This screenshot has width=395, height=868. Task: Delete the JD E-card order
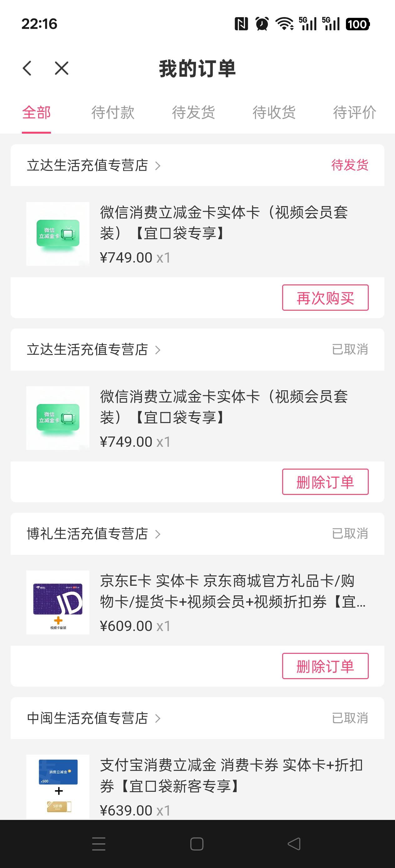(x=325, y=666)
